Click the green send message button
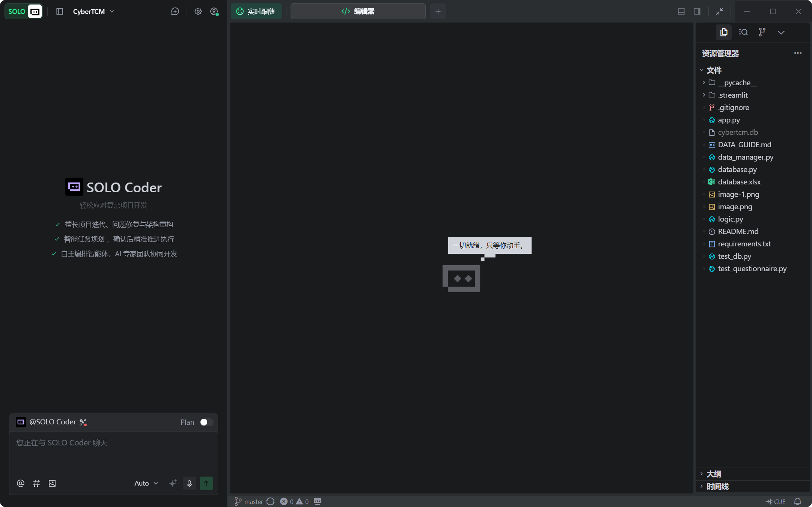The image size is (812, 507). tap(206, 483)
